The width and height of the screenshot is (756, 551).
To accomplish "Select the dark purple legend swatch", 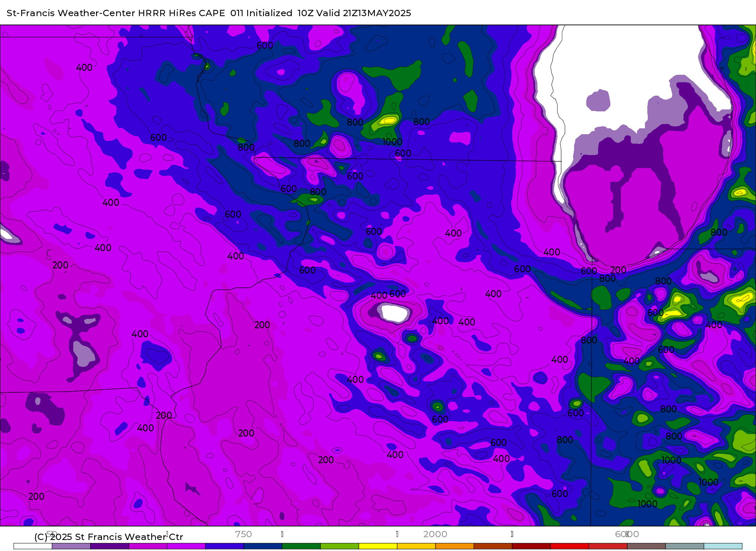I will pos(109,546).
